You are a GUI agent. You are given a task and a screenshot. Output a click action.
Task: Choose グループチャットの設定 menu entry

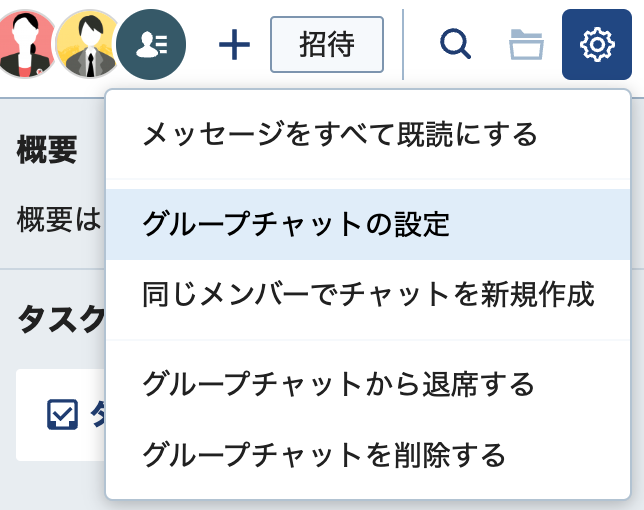point(296,224)
